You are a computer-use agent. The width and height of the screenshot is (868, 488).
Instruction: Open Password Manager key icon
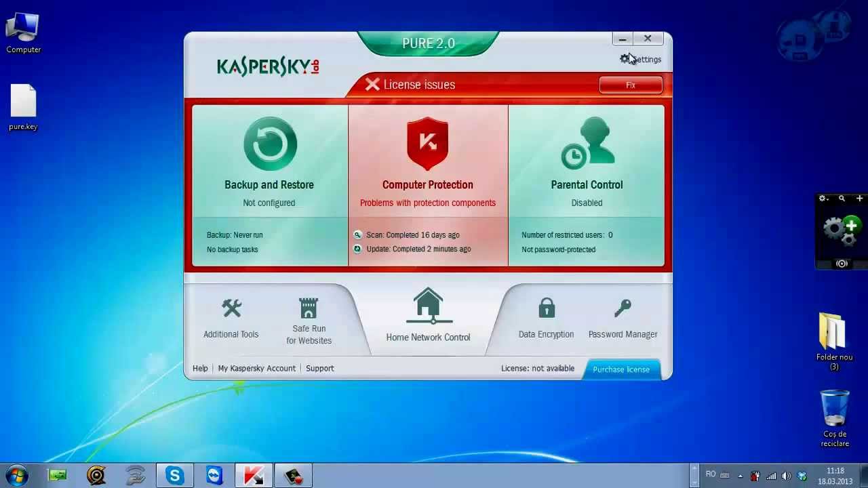click(x=623, y=308)
